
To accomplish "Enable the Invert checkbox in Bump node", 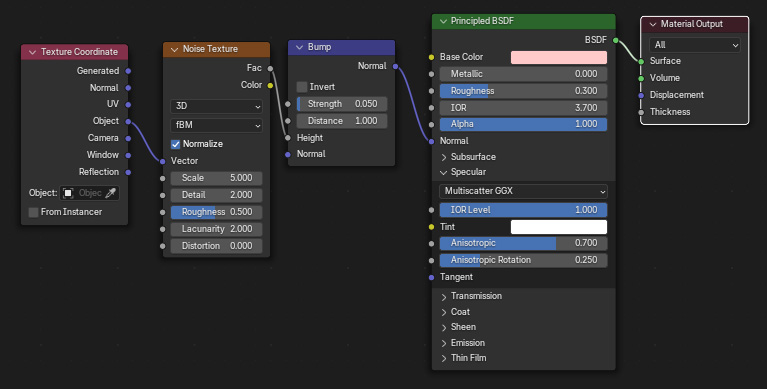I will point(302,87).
